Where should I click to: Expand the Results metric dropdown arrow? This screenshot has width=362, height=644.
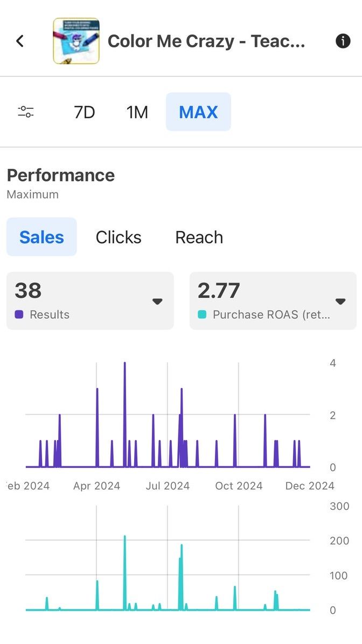click(x=157, y=302)
